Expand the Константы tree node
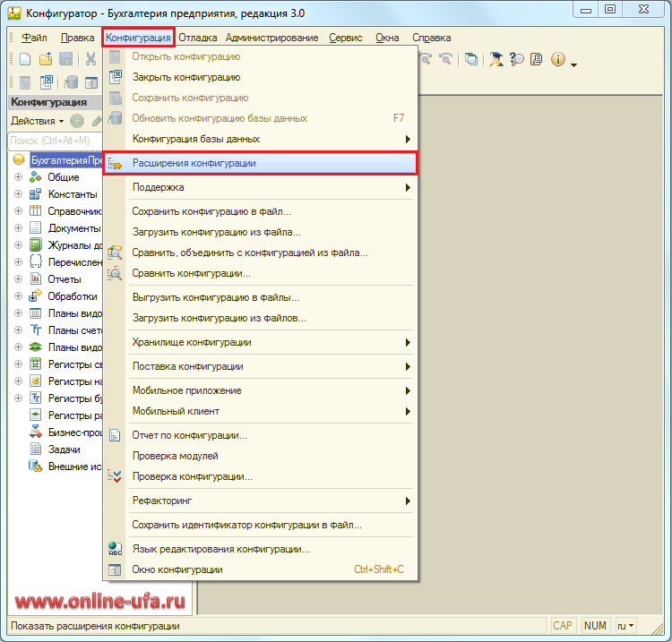The height and width of the screenshot is (642, 672). click(x=18, y=194)
